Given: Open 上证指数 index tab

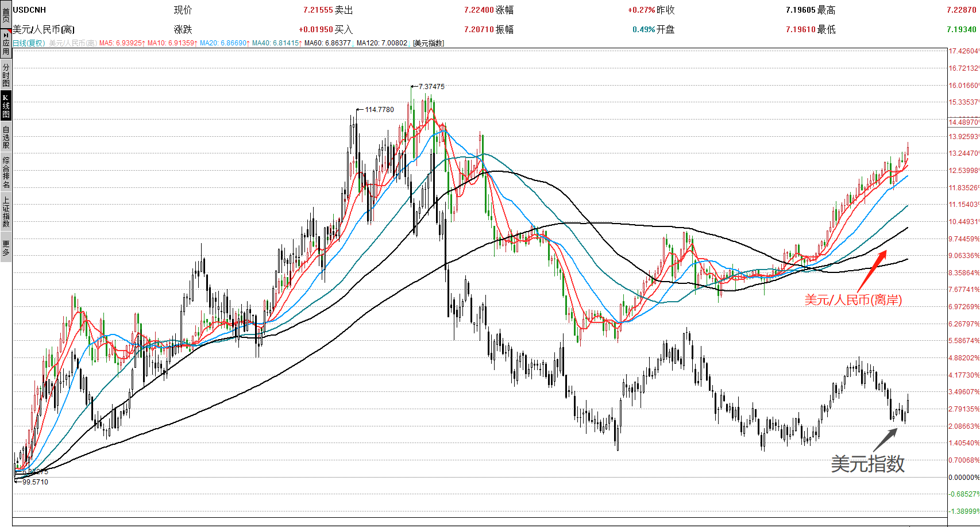Looking at the screenshot, I should pos(6,212).
